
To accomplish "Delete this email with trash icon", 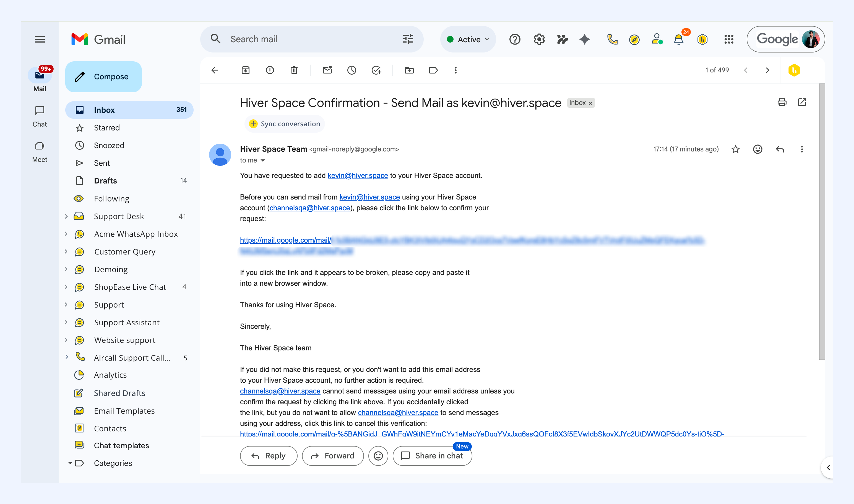I will (294, 70).
